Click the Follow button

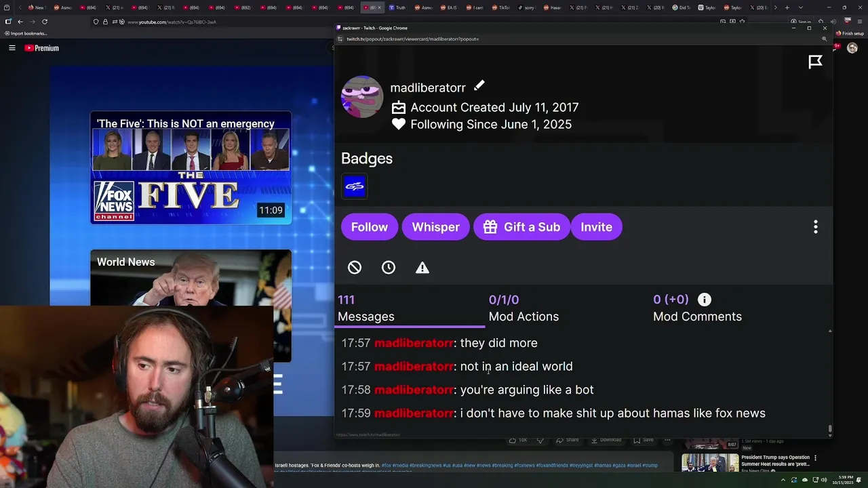(x=370, y=227)
